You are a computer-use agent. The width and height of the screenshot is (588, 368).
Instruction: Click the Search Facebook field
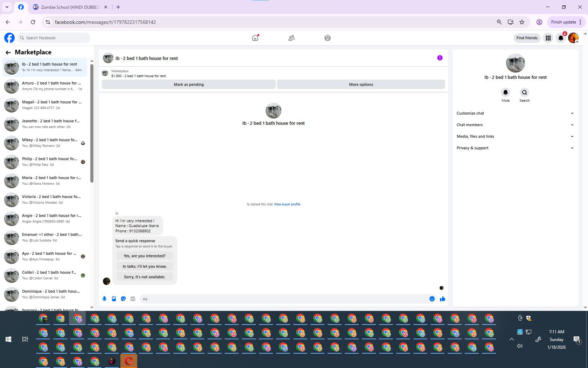click(x=54, y=38)
